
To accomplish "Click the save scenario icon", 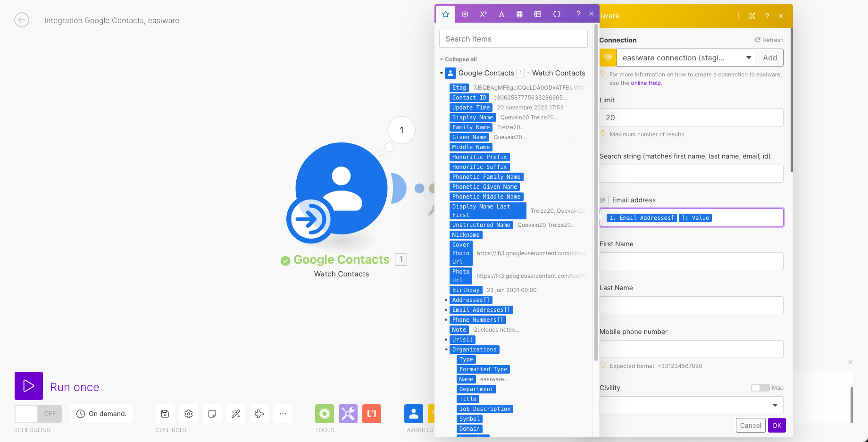I will pos(165,414).
